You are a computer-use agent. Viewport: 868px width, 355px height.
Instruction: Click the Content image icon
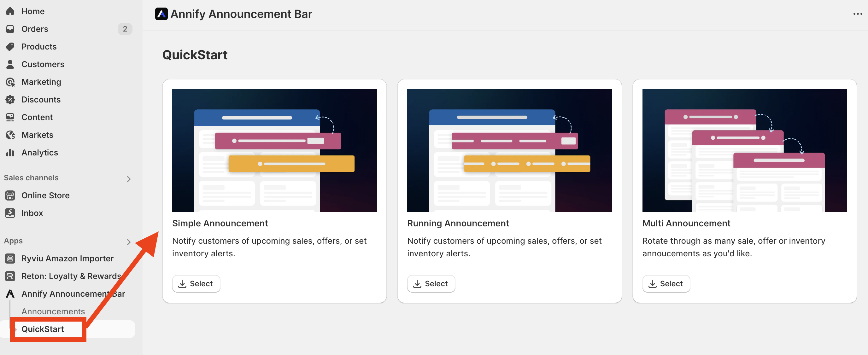pyautogui.click(x=10, y=117)
